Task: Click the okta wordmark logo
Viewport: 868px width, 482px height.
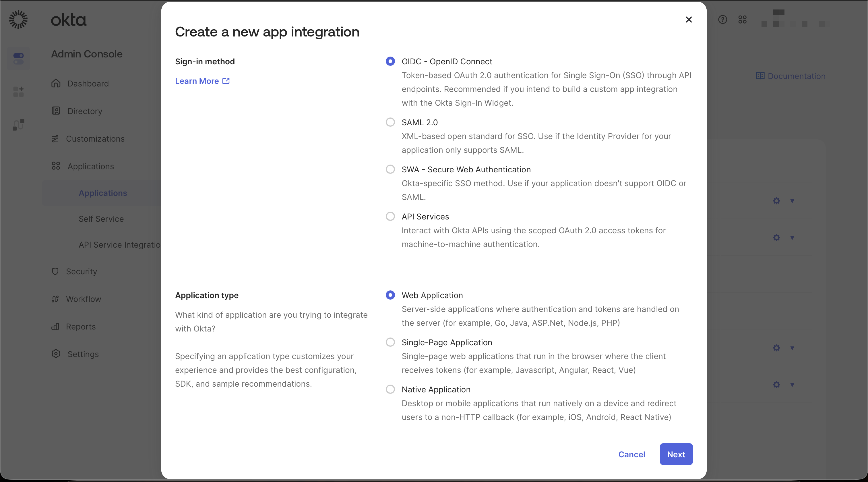Action: pyautogui.click(x=68, y=20)
